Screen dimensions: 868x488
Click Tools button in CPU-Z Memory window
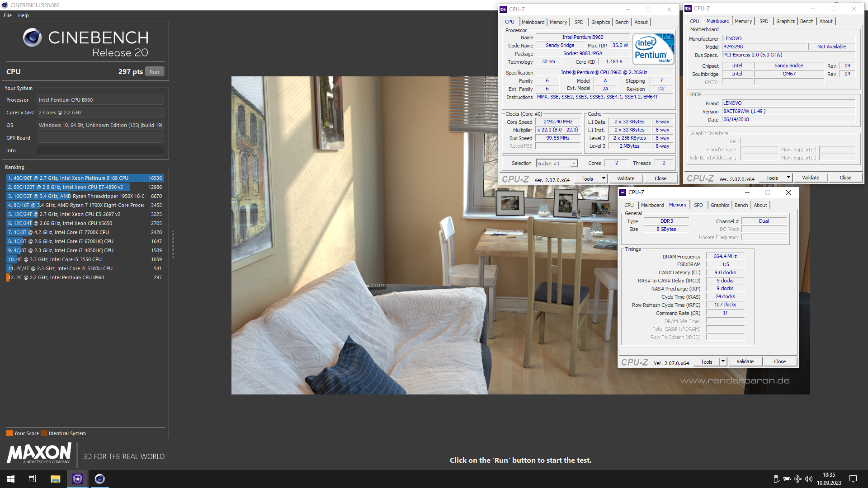tap(707, 361)
